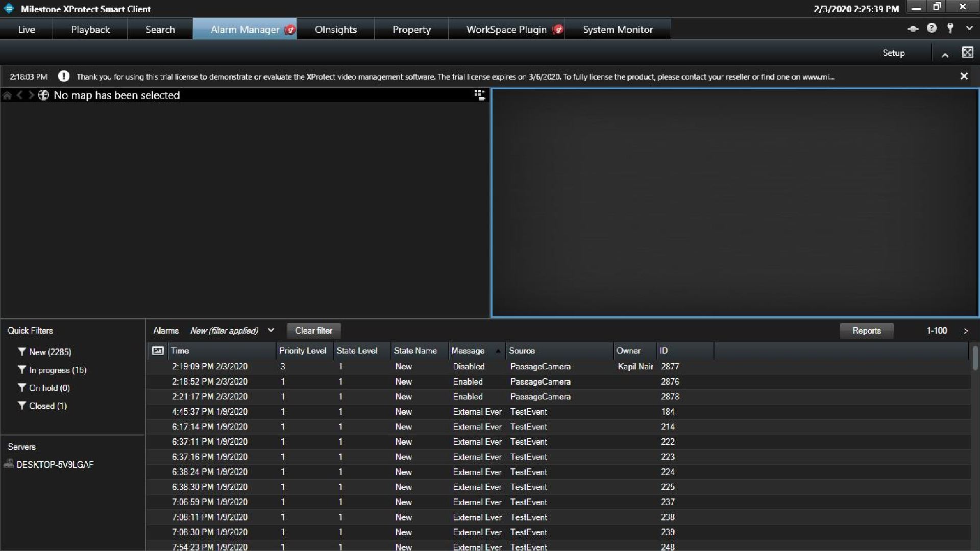Click the alarm video preview pane

(735, 203)
